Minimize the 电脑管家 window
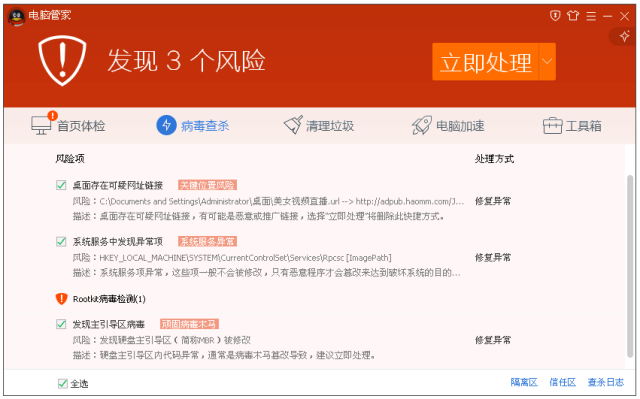Image resolution: width=640 pixels, height=399 pixels. 607,16
